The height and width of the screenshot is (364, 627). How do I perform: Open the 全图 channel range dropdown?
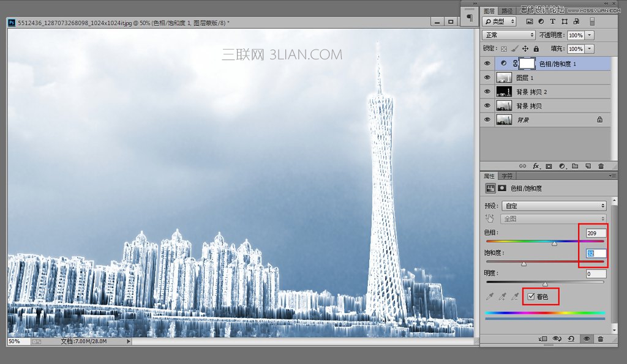554,218
